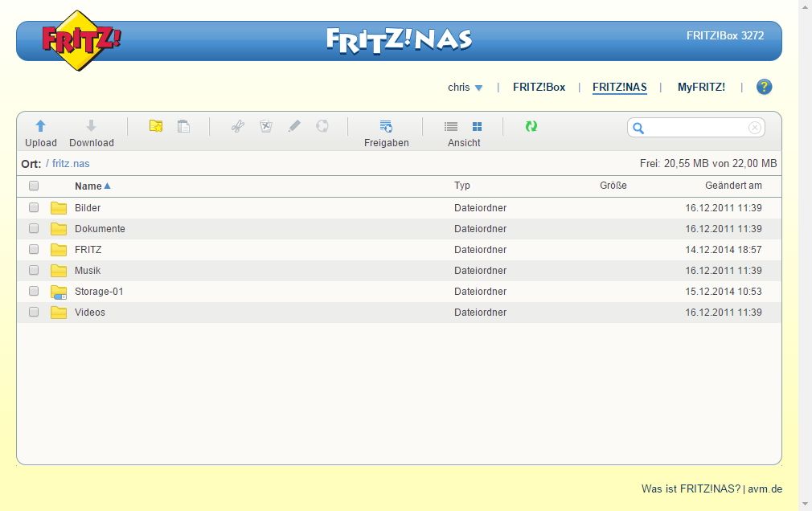Click the date 15.12.2014 10:53
The height and width of the screenshot is (511, 812).
pyautogui.click(x=724, y=292)
